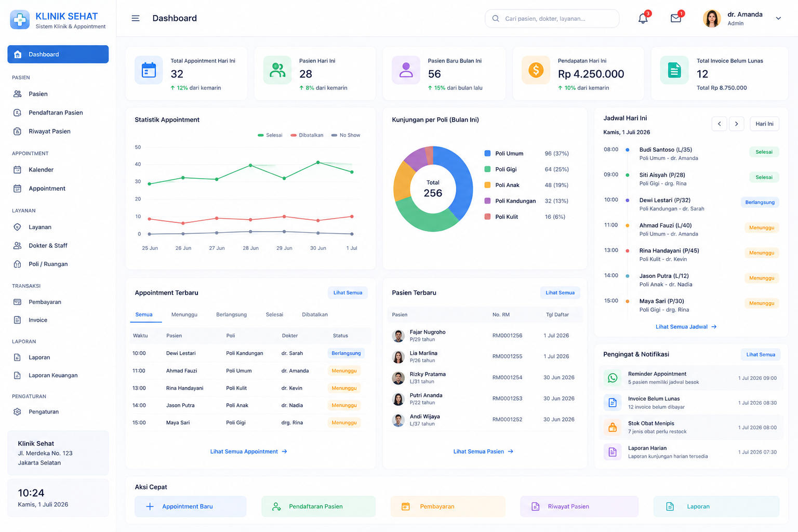798x532 pixels.
Task: Click the Klinik Sehat logo icon
Action: coord(20,20)
